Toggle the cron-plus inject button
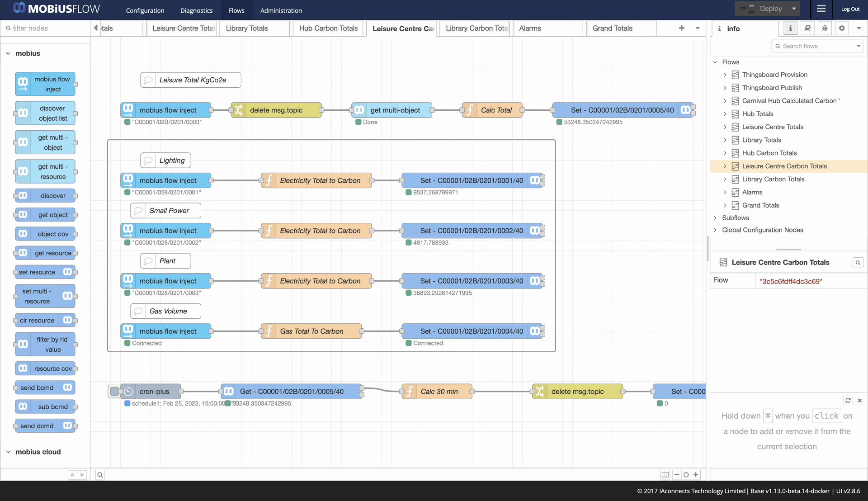The image size is (868, 501). 114,391
